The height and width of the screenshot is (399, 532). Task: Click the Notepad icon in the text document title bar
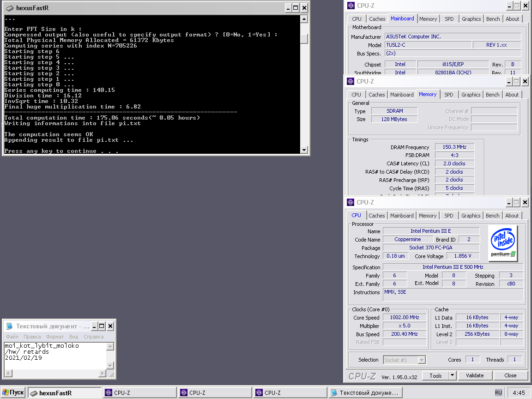coord(10,326)
